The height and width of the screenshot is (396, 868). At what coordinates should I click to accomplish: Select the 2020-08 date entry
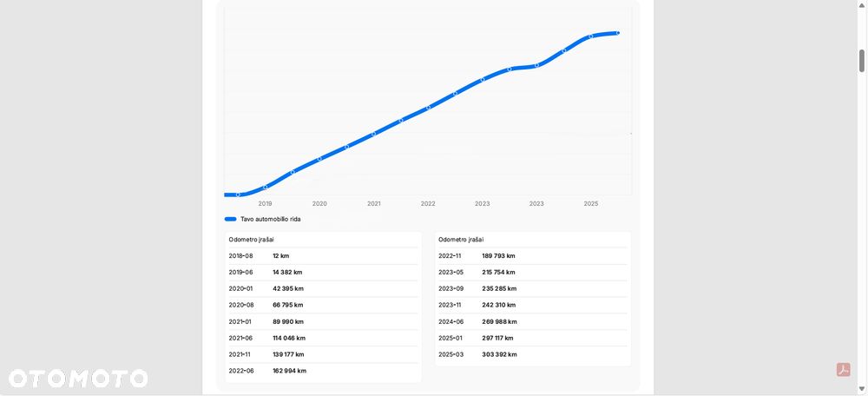[x=240, y=305]
